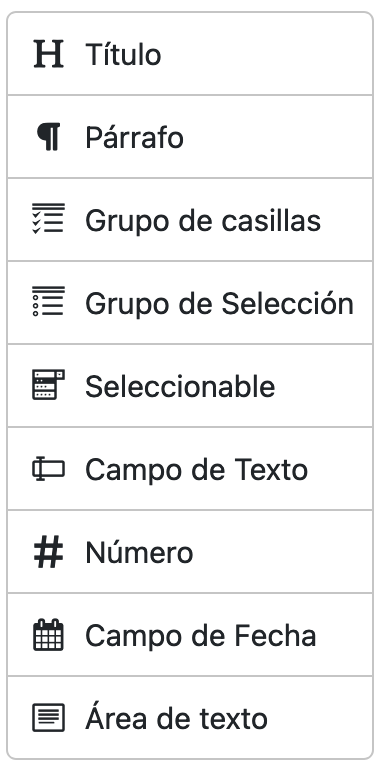Image resolution: width=382 pixels, height=772 pixels.
Task: Click the text area icon
Action: point(48,718)
